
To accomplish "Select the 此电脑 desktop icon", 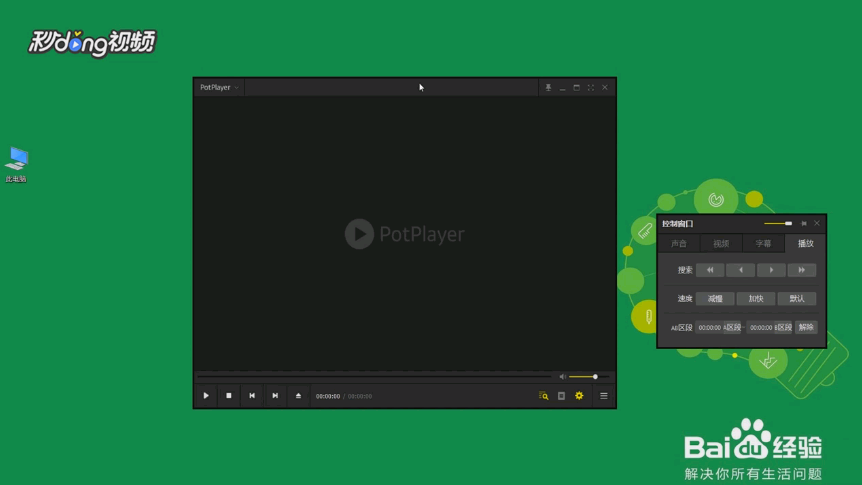I will [x=16, y=164].
